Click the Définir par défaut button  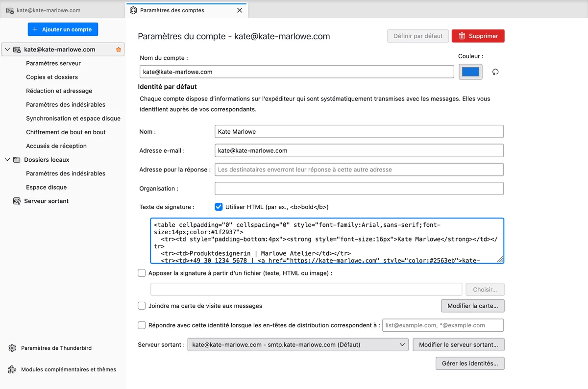pos(418,36)
